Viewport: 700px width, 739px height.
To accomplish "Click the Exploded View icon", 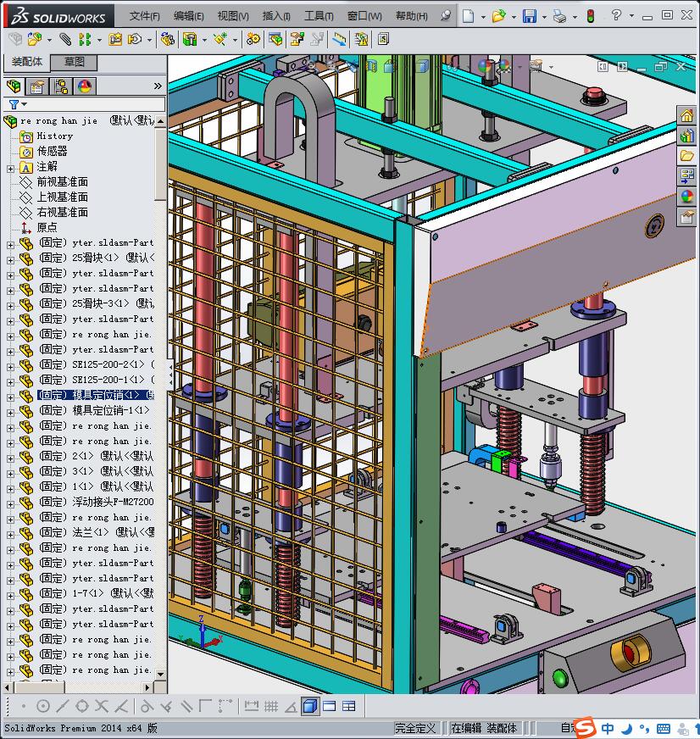I will point(297,39).
